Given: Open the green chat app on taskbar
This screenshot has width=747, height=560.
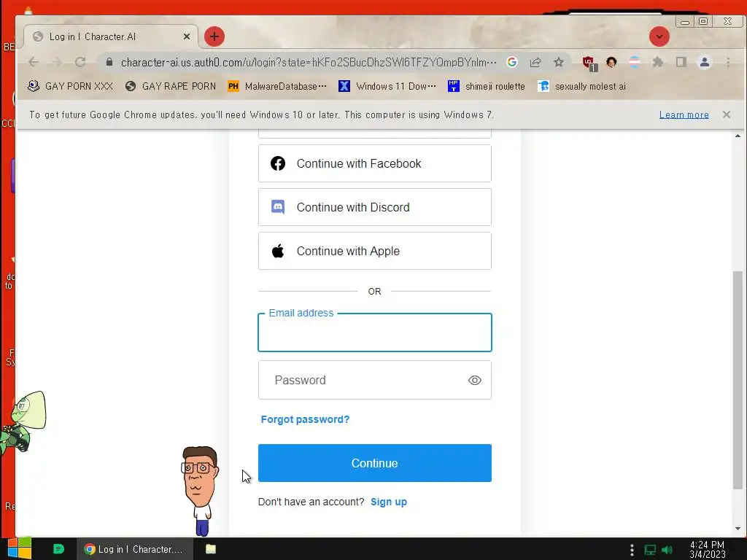Looking at the screenshot, I should point(58,549).
